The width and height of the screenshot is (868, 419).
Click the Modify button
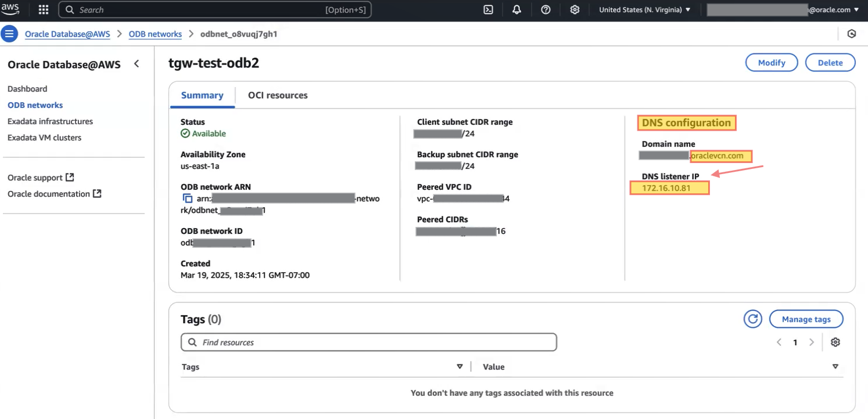772,63
